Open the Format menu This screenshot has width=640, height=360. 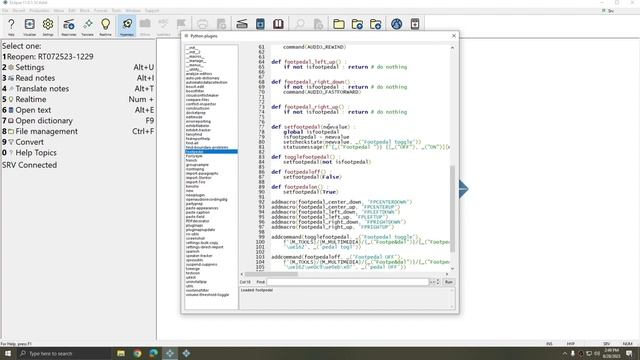click(x=100, y=11)
